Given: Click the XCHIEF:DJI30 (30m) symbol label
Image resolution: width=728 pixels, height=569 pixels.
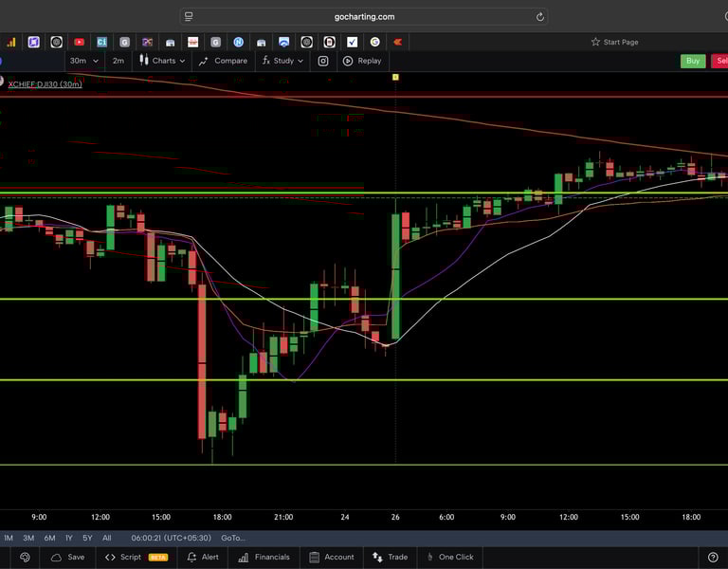Looking at the screenshot, I should pos(45,84).
